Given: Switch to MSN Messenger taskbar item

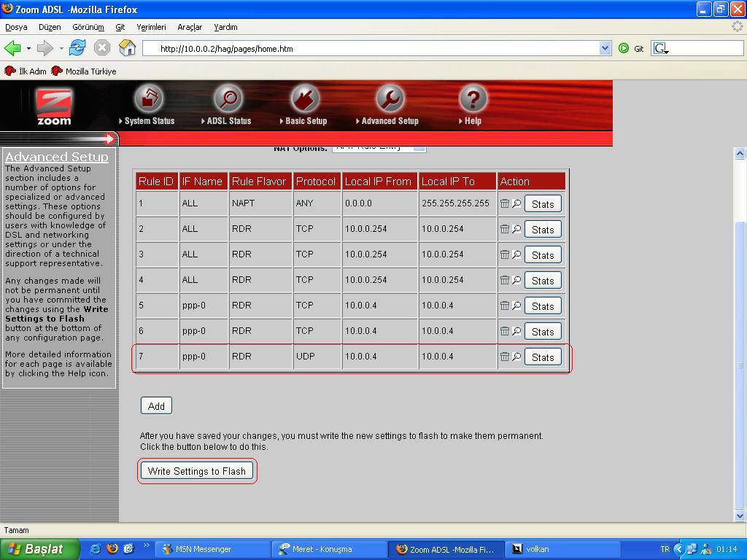Looking at the screenshot, I should pos(212,549).
